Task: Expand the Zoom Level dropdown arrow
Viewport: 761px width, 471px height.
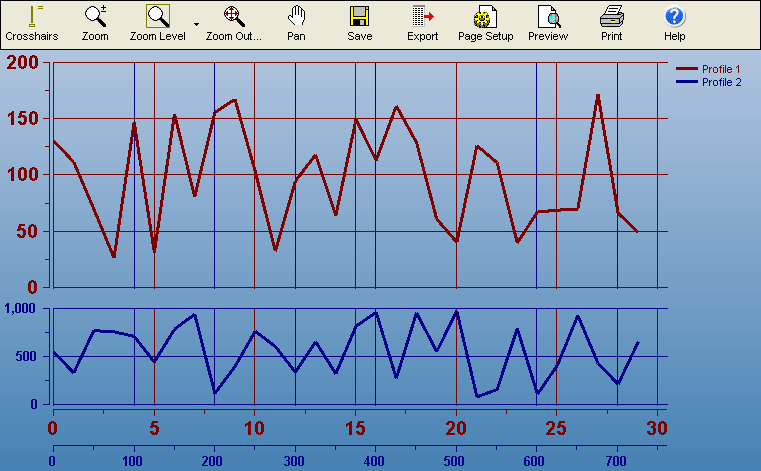Action: [x=196, y=23]
